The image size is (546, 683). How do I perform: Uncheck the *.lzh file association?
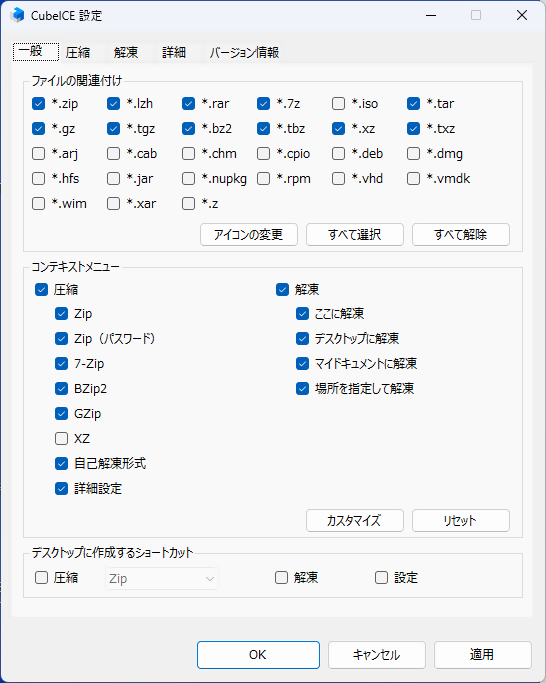tap(113, 104)
